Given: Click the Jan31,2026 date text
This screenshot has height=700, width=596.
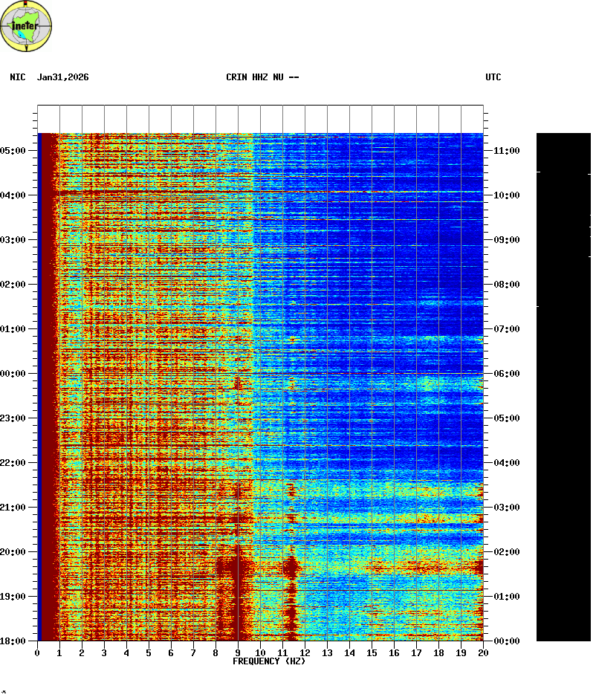Looking at the screenshot, I should point(63,77).
